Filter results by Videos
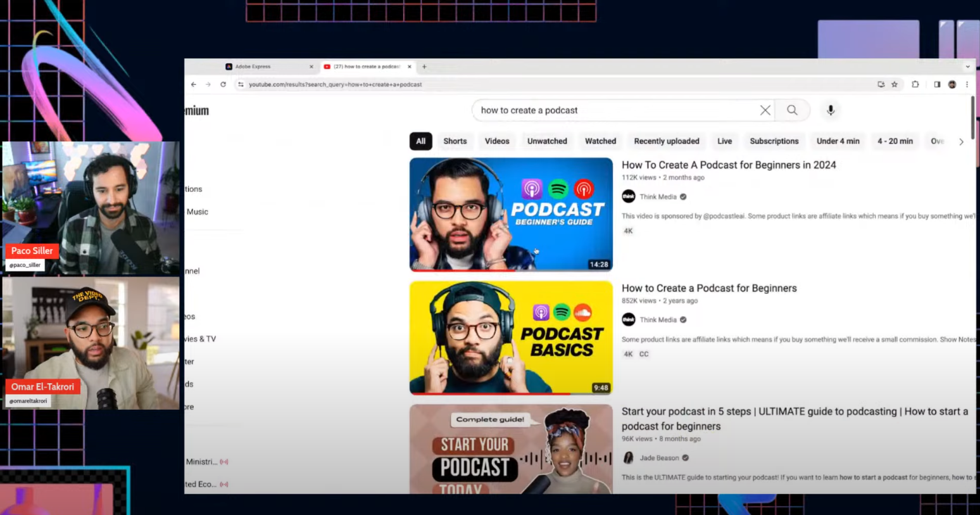The image size is (980, 515). [x=497, y=141]
